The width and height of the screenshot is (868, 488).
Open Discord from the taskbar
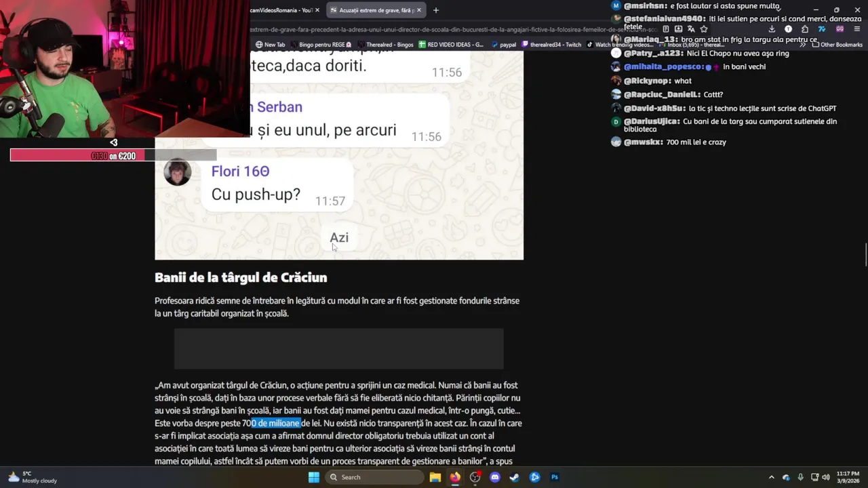(495, 477)
